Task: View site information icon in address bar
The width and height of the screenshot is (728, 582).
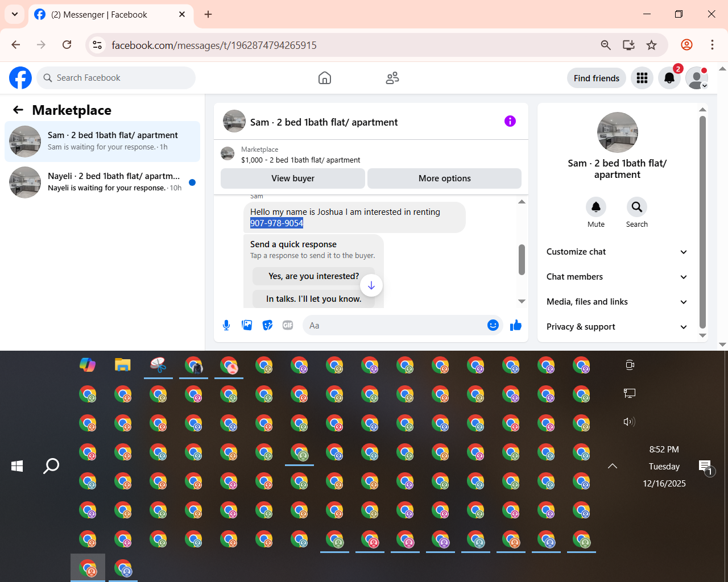Action: click(97, 45)
